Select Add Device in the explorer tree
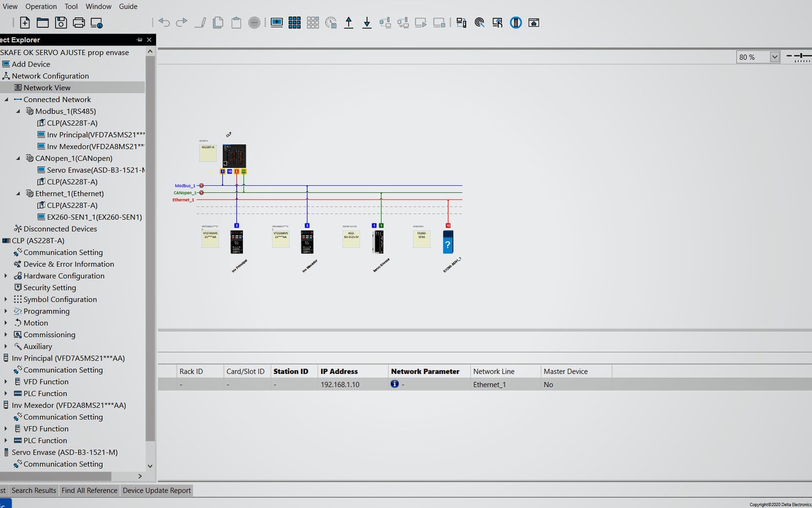Image resolution: width=812 pixels, height=508 pixels. (x=31, y=64)
